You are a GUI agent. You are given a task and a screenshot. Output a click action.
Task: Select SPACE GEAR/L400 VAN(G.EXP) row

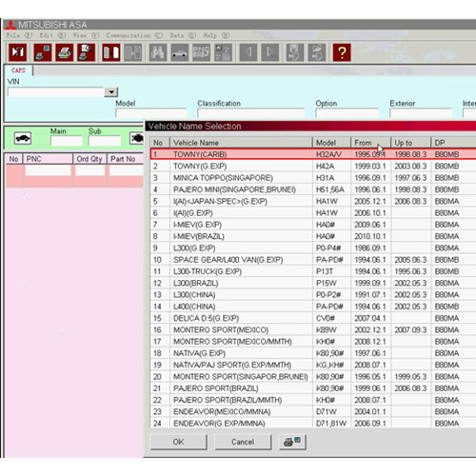click(313, 260)
